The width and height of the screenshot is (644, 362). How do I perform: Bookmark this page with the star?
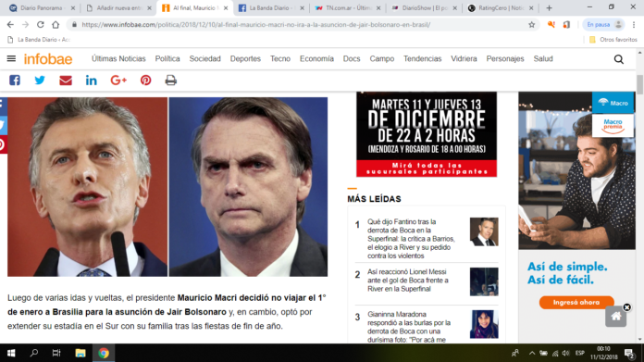point(531,25)
